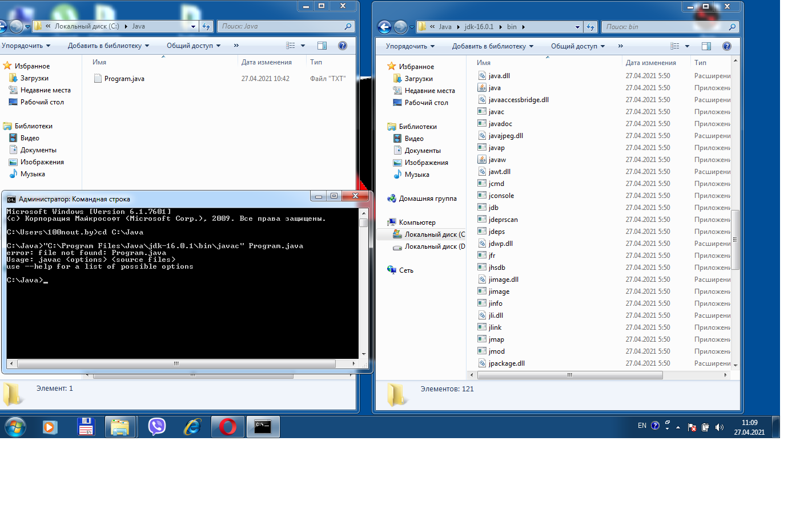Select javadoc in file list
The width and height of the screenshot is (812, 526).
500,124
